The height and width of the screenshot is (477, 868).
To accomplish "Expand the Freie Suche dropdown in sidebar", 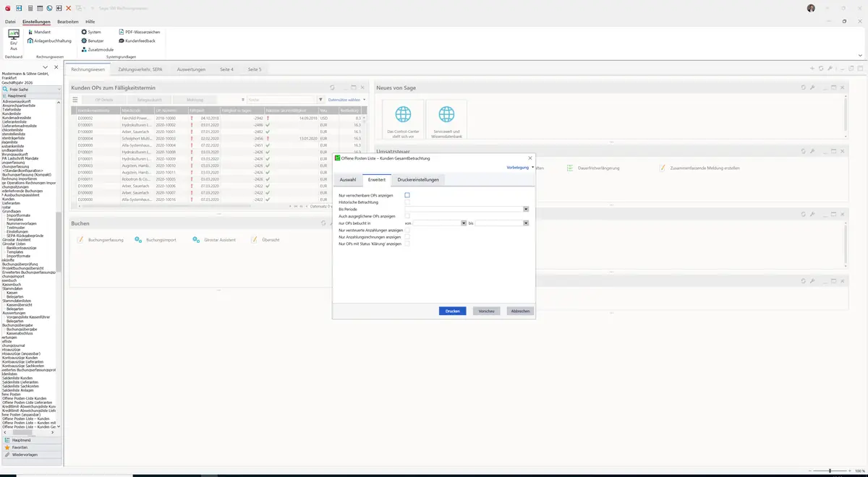I will tap(58, 89).
